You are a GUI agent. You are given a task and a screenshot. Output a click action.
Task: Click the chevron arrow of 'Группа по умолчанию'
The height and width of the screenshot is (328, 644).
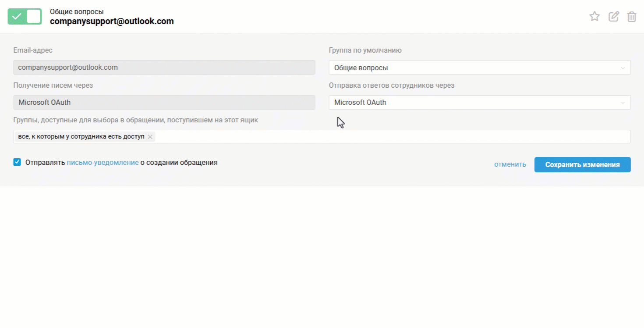(x=623, y=68)
